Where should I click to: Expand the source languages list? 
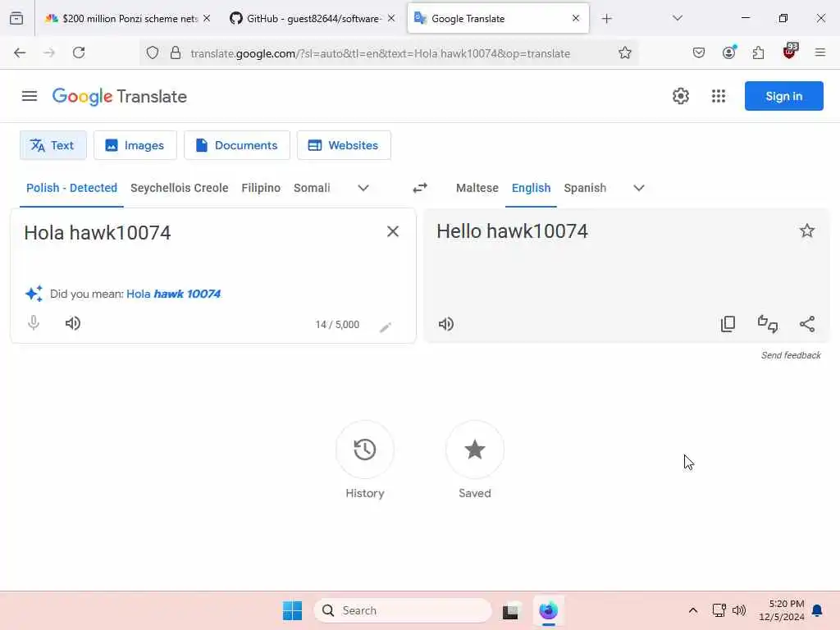363,188
